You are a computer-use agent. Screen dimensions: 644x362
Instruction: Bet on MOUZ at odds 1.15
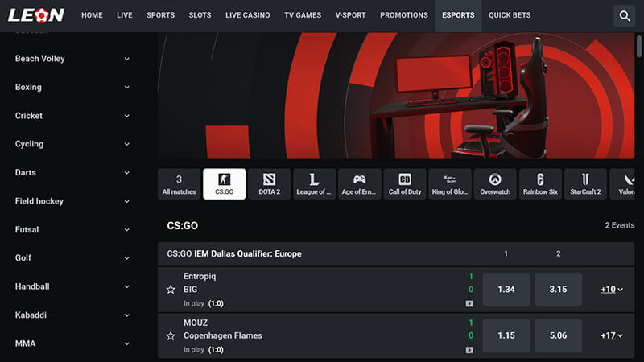[506, 335]
